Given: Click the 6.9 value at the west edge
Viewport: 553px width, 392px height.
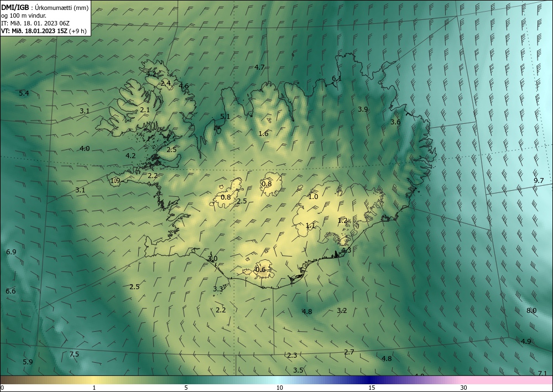Looking at the screenshot, I should (11, 252).
